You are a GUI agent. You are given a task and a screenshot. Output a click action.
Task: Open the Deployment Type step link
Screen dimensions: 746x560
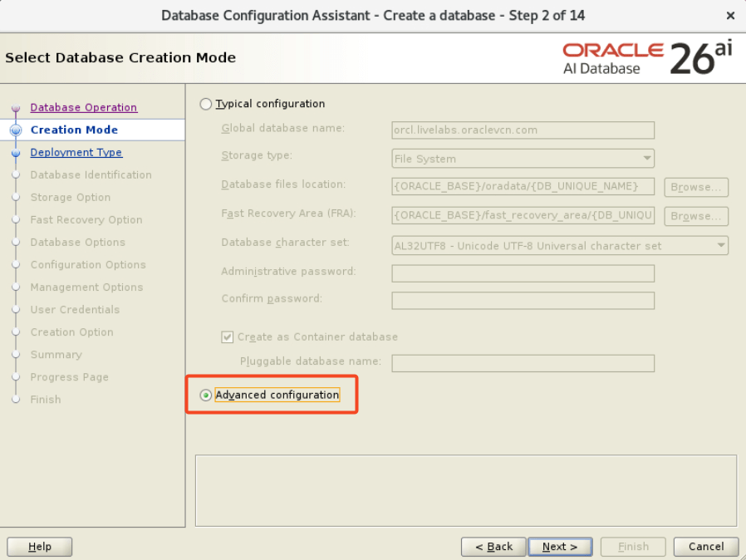click(x=76, y=152)
